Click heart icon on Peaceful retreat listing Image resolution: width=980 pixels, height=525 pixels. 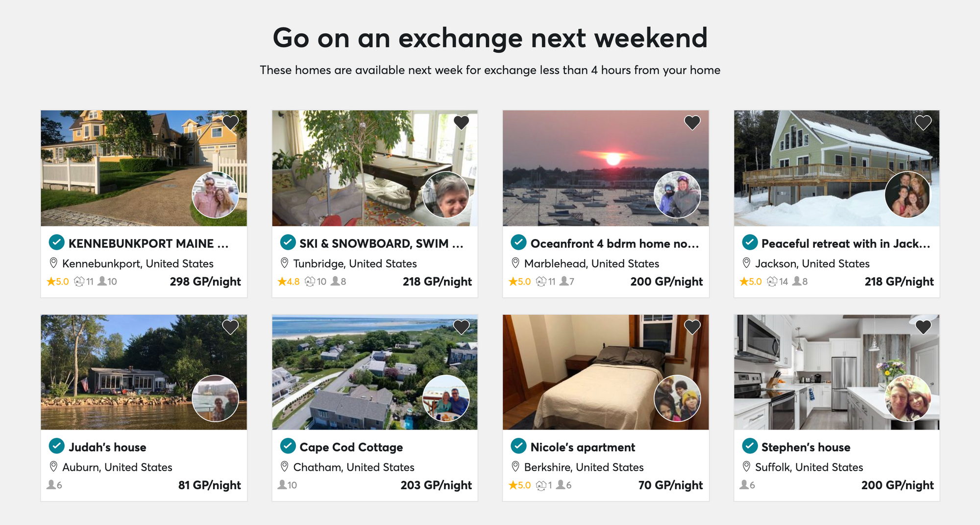923,122
